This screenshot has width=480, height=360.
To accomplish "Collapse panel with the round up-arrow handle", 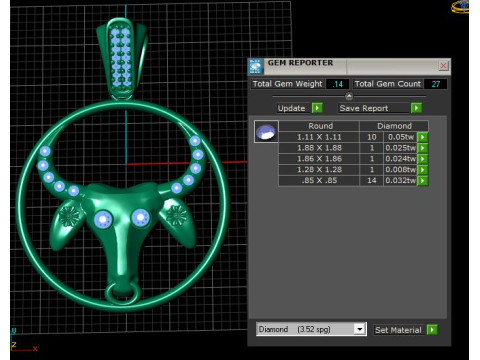I will tap(349, 96).
